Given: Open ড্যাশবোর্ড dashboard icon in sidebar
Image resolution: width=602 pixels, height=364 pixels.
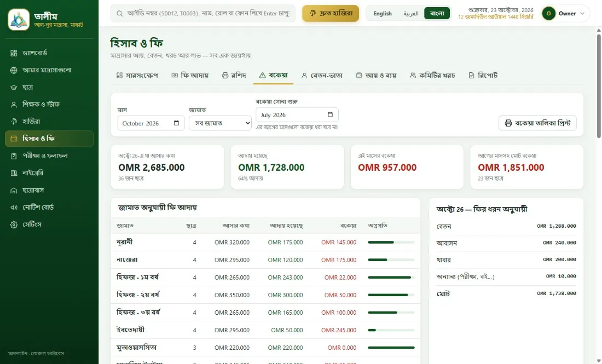Looking at the screenshot, I should pyautogui.click(x=14, y=53).
